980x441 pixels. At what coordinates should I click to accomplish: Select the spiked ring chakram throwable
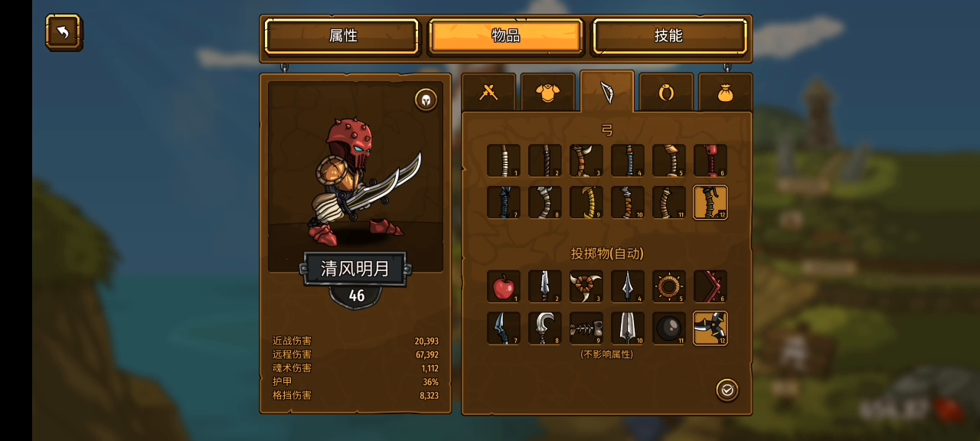(669, 286)
